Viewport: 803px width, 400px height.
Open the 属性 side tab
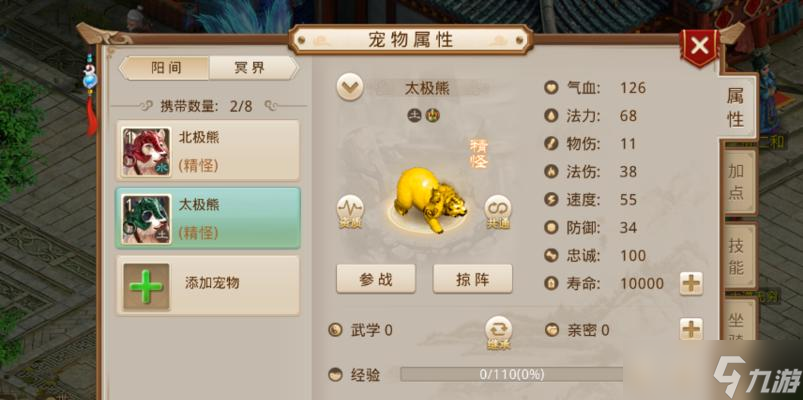coord(736,107)
